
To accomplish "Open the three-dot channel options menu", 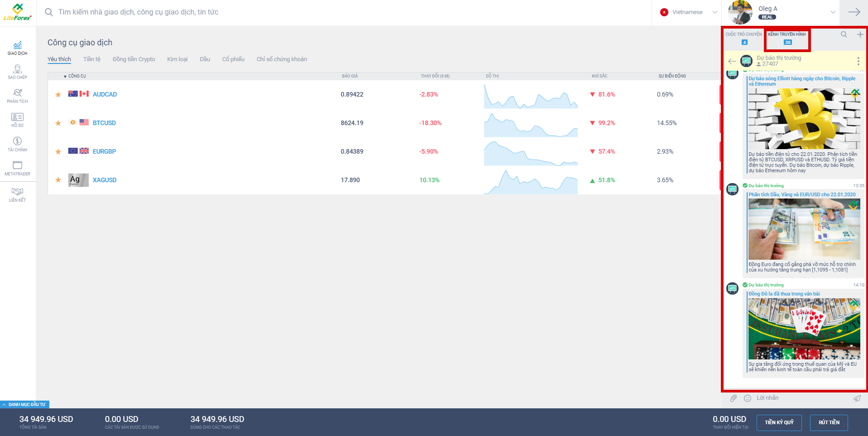I will (x=858, y=61).
